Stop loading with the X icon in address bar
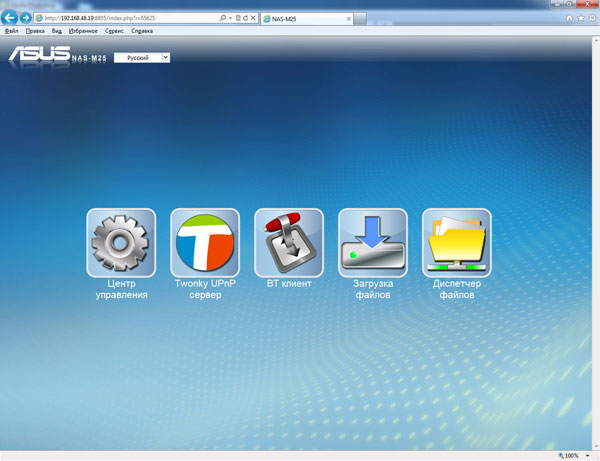Image resolution: width=600 pixels, height=461 pixels. coord(253,18)
